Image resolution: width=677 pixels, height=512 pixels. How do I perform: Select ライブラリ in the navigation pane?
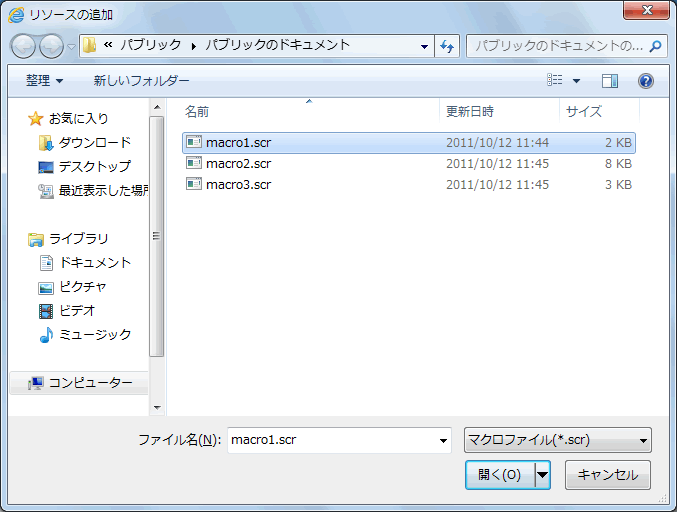79,239
